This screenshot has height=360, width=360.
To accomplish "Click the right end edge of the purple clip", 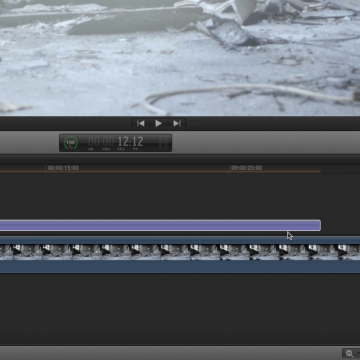I will 320,226.
